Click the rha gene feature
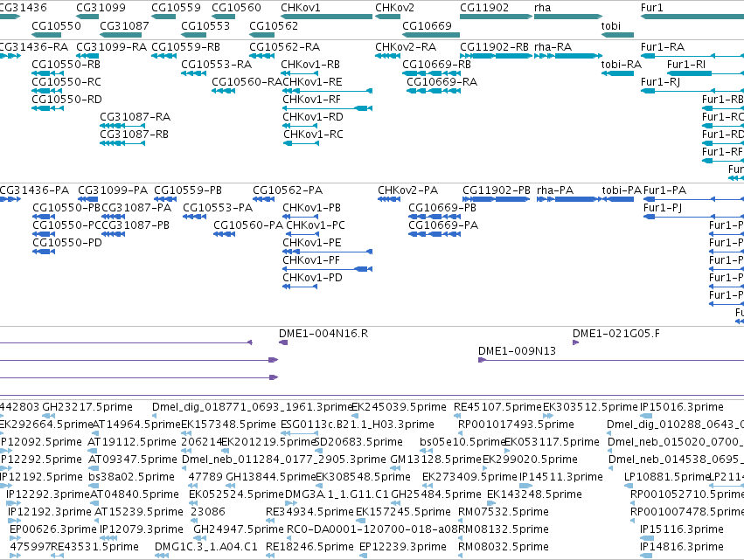Viewport: 744px width, 560px height. [568, 17]
